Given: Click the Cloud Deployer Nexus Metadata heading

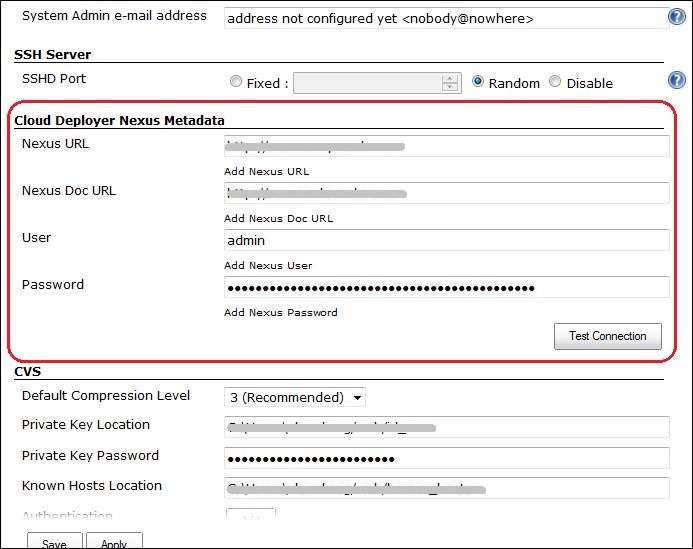Looking at the screenshot, I should point(119,121).
